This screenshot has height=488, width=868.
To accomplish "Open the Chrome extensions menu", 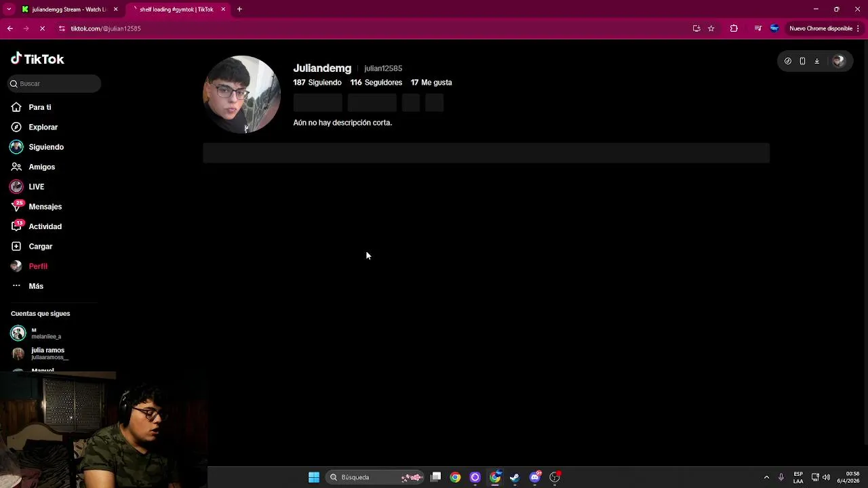I will (x=734, y=28).
